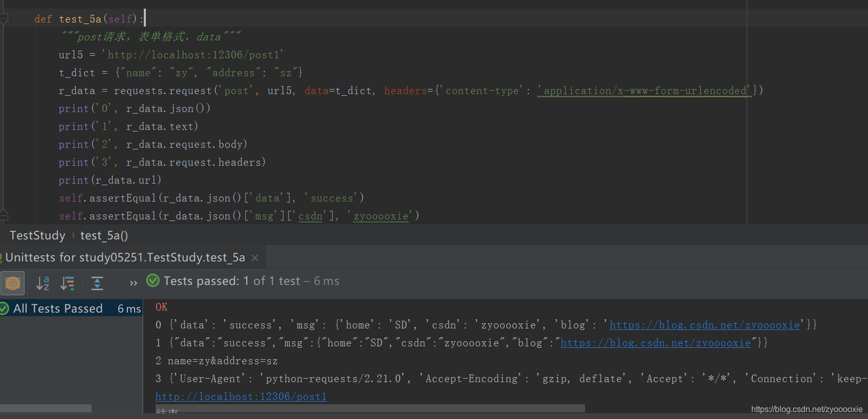Select the Unittests for study05251.TestStudy.test_5a tab
The height and width of the screenshot is (419, 868).
tap(125, 257)
